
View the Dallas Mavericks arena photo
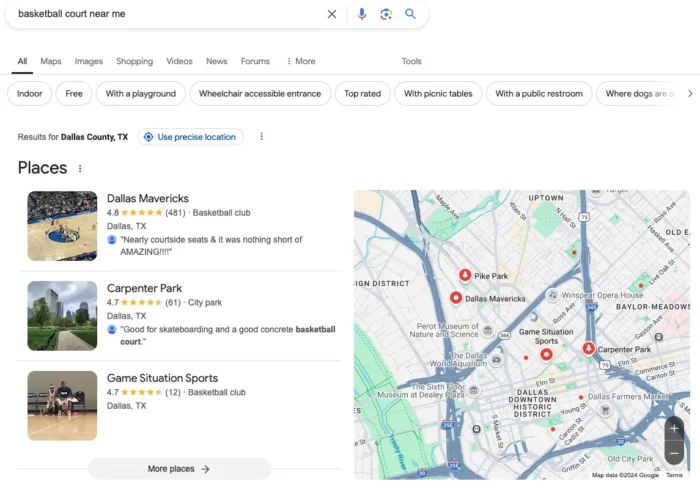pos(62,226)
